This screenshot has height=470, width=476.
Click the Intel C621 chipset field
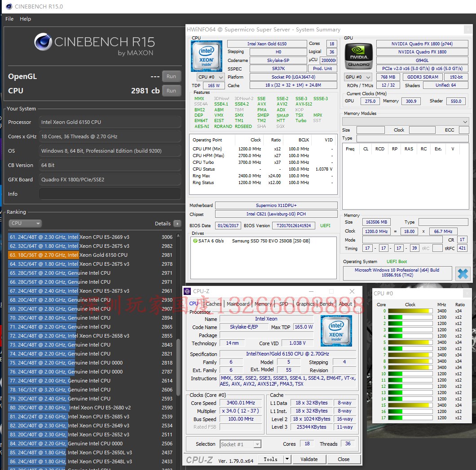click(x=276, y=214)
